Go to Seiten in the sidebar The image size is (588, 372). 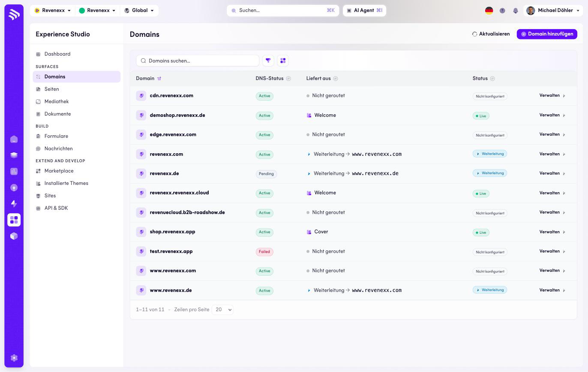77,89
